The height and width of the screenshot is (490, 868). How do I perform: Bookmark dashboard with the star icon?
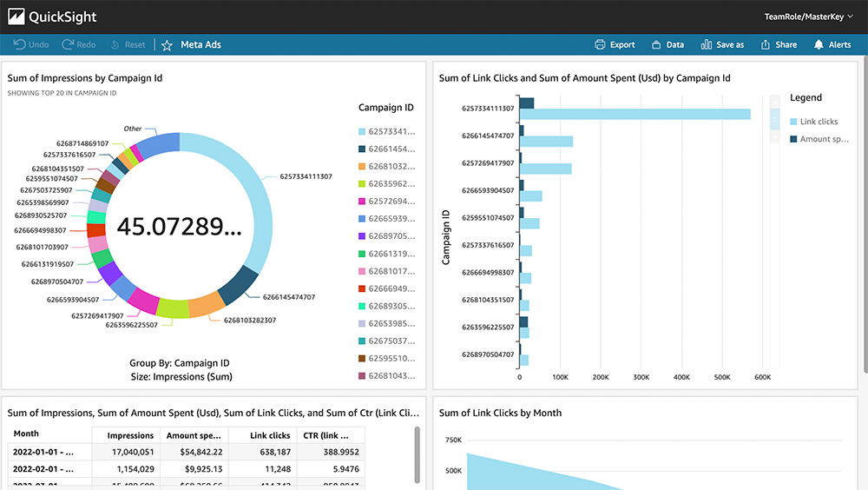167,45
